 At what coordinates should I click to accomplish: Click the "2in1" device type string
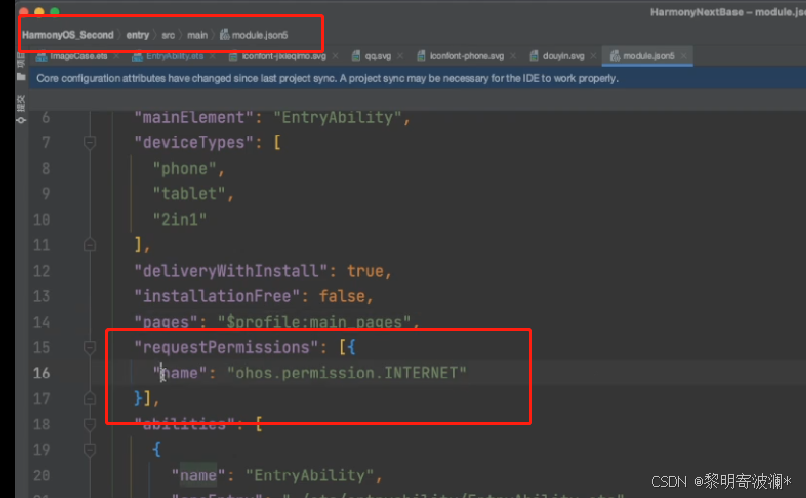[179, 220]
